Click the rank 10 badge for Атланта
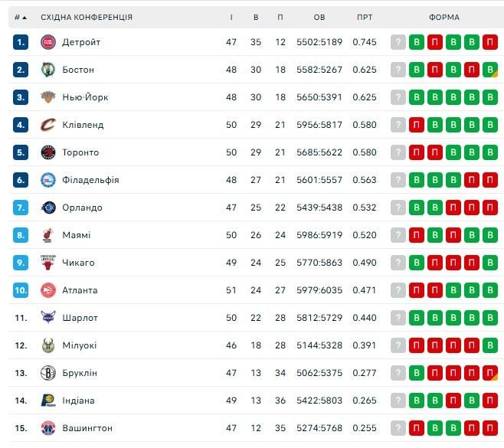 coord(21,290)
